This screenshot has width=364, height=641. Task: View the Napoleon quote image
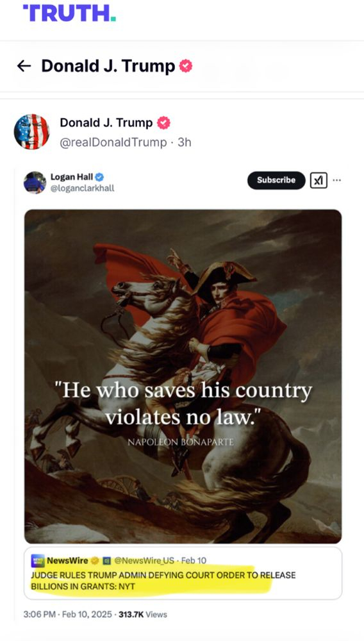coord(183,376)
